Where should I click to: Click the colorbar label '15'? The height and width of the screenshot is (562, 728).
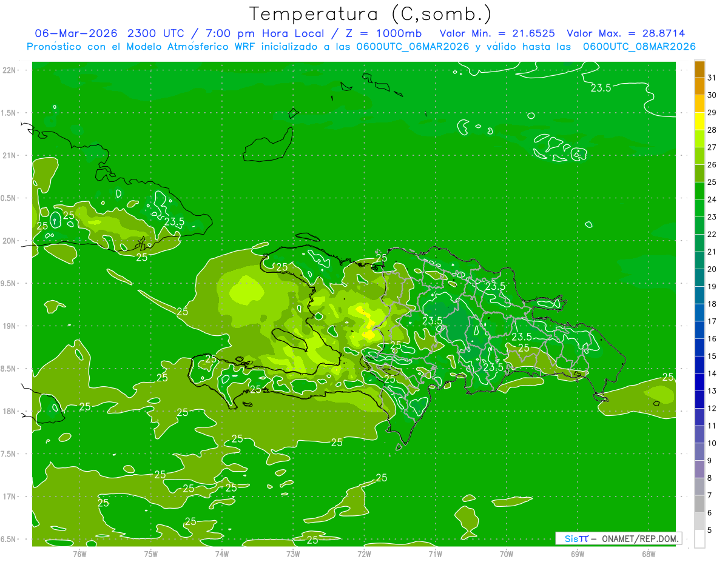point(712,356)
